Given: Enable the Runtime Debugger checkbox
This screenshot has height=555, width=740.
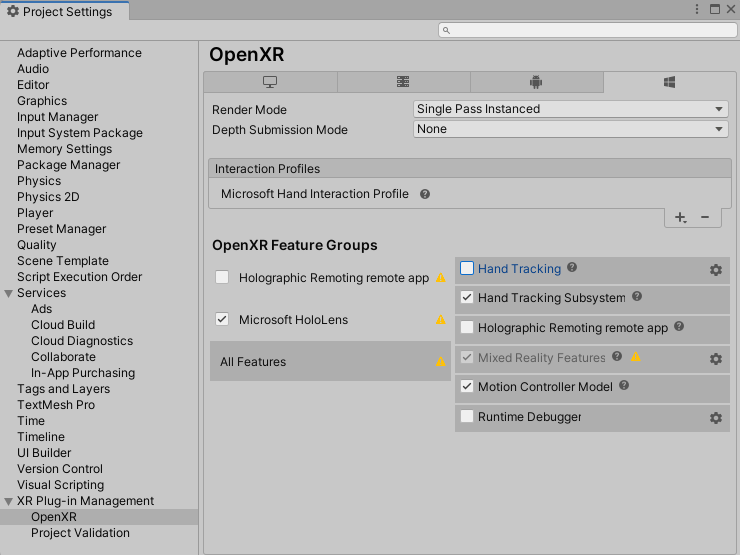Looking at the screenshot, I should pos(467,416).
